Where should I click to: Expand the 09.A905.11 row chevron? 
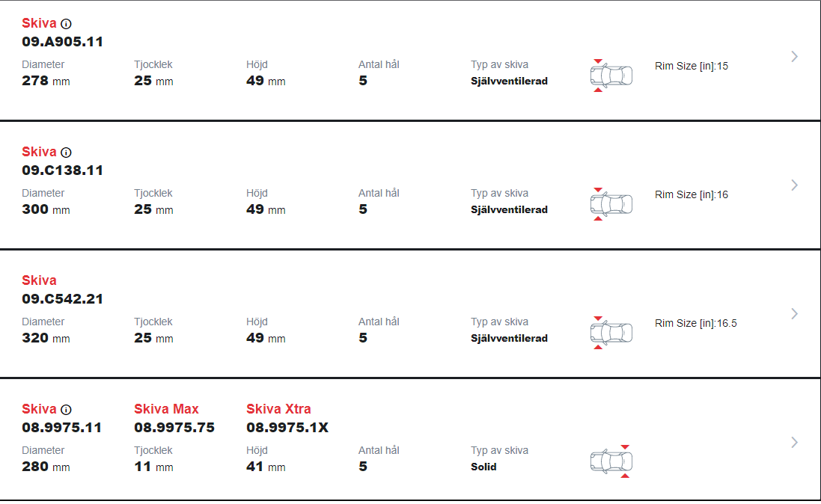point(794,57)
